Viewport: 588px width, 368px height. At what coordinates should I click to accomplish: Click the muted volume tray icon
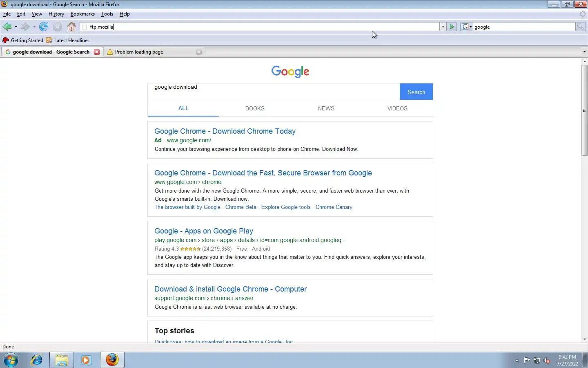(547, 360)
